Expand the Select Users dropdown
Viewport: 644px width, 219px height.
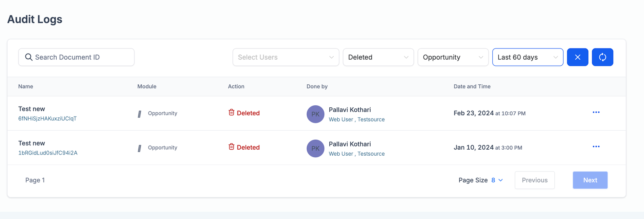pos(285,57)
